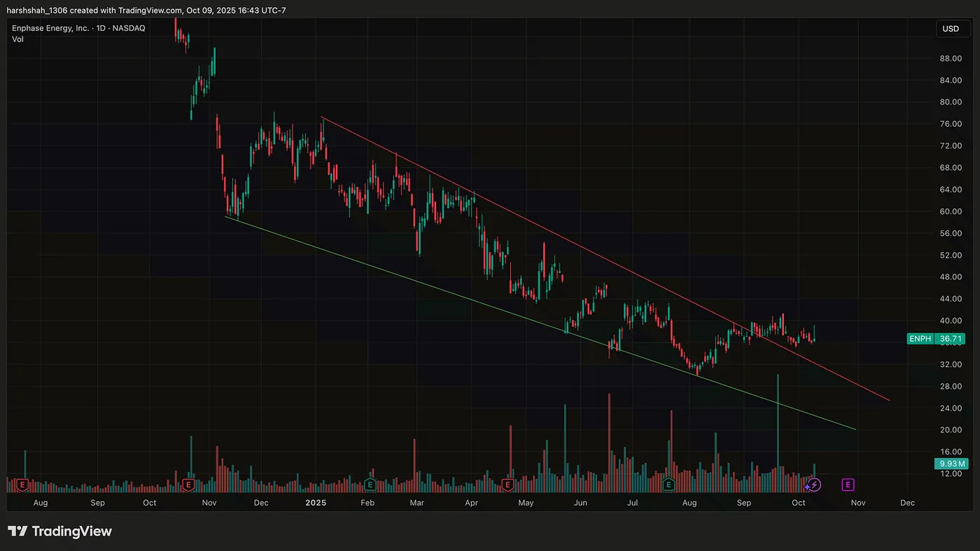
Task: Click 40.00 on the price axis
Action: 951,320
